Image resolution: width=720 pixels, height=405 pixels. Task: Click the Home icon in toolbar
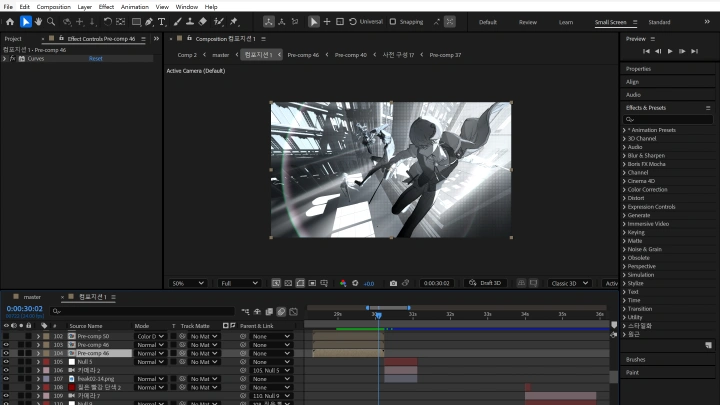tap(9, 21)
